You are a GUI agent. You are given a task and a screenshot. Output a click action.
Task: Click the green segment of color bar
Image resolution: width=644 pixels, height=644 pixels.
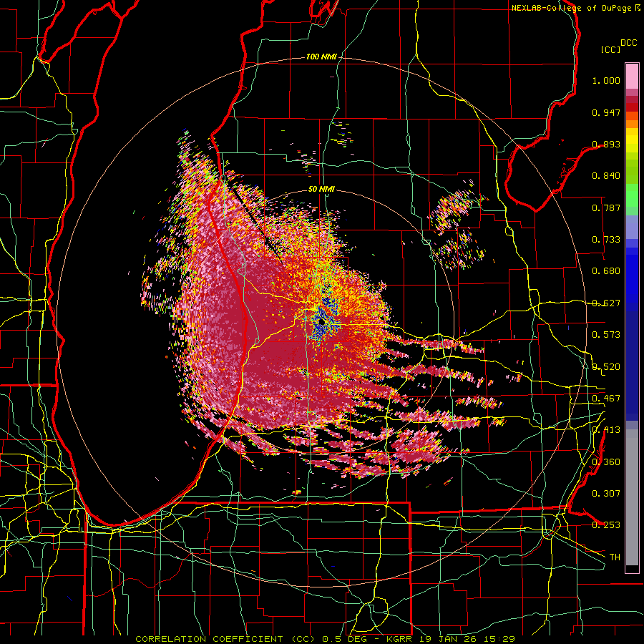(x=632, y=199)
